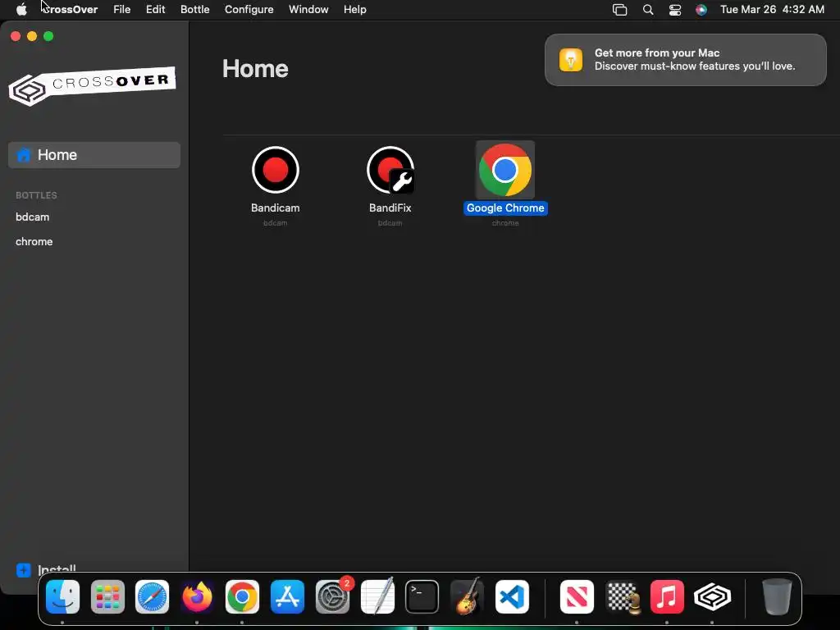Open Music from the Dock

tap(667, 596)
